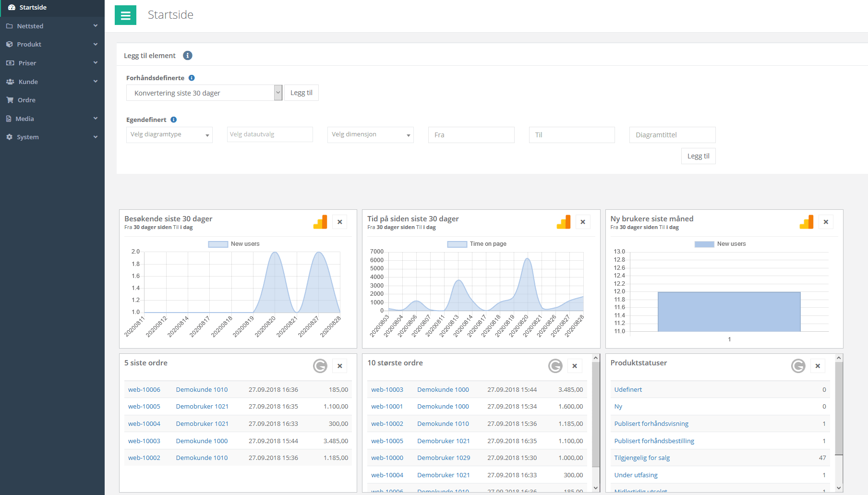Image resolution: width=868 pixels, height=495 pixels.
Task: Open order web-10000 in 10 største ordre
Action: 387,458
